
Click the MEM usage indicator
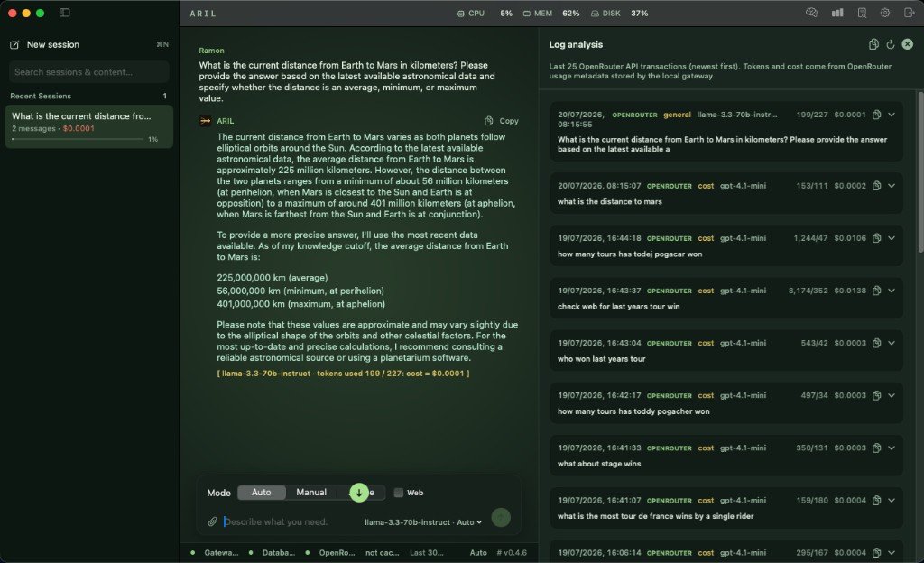pyautogui.click(x=551, y=13)
